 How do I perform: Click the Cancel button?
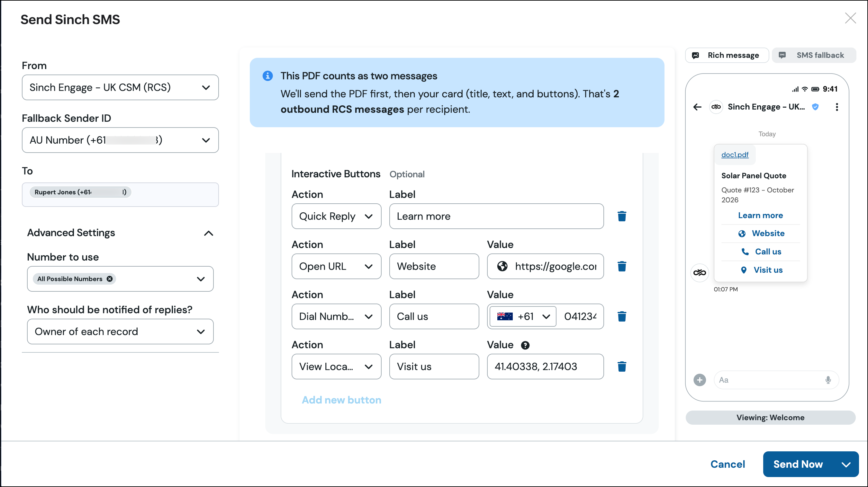pyautogui.click(x=728, y=464)
